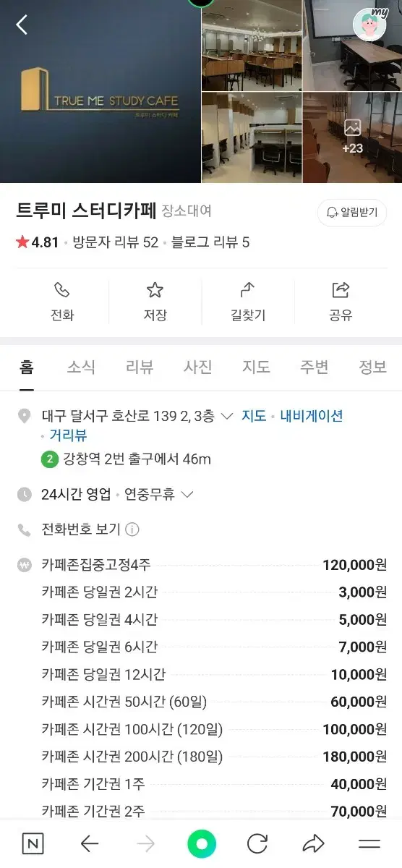Tap 전화번호 보기 info icon
Image resolution: width=402 pixels, height=868 pixels.
point(132,529)
